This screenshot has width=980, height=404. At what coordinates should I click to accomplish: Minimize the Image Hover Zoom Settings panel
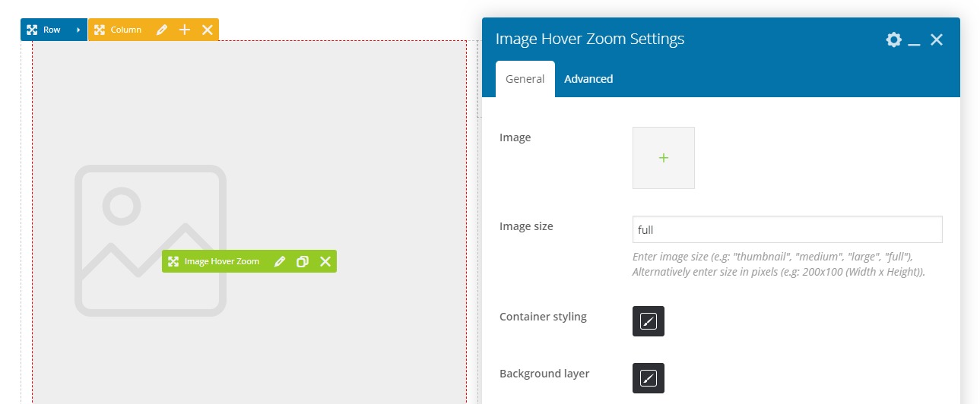click(915, 40)
